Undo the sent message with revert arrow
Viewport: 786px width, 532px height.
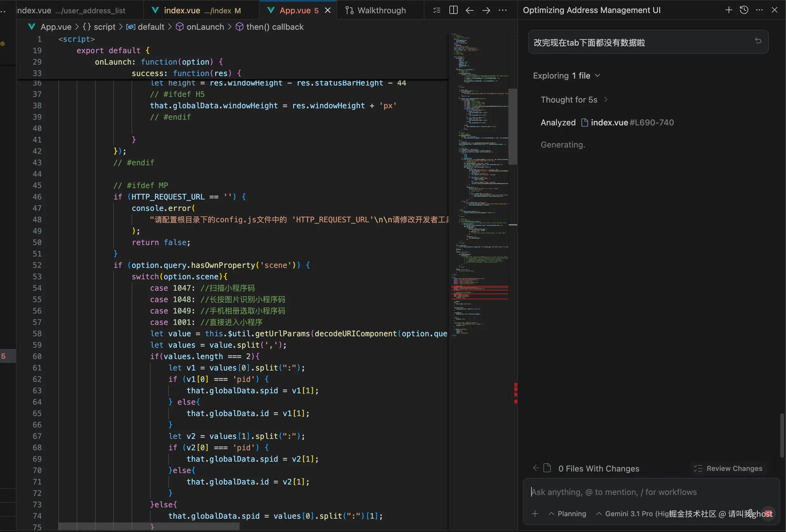[x=758, y=41]
